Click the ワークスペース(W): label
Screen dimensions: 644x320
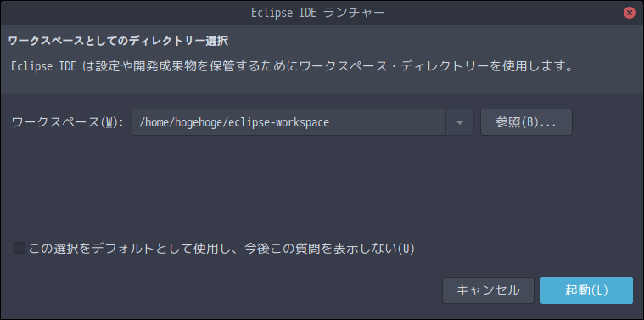coord(68,122)
